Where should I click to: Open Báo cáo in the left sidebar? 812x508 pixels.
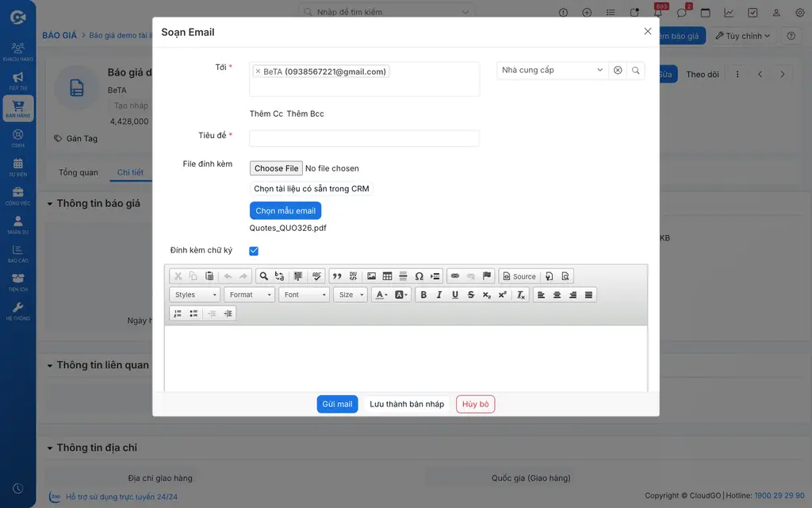(x=18, y=253)
